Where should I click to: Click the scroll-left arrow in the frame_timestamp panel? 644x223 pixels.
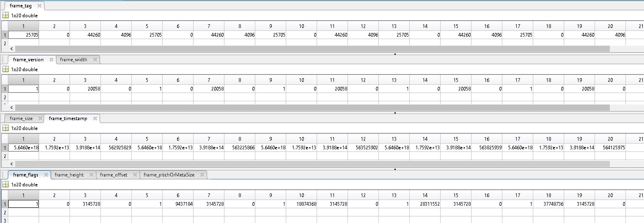11,164
